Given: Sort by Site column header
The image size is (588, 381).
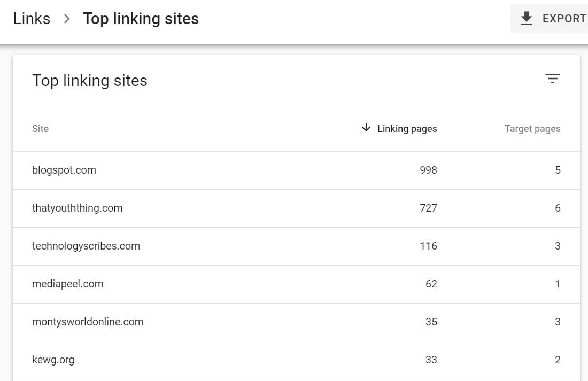Looking at the screenshot, I should coord(40,129).
